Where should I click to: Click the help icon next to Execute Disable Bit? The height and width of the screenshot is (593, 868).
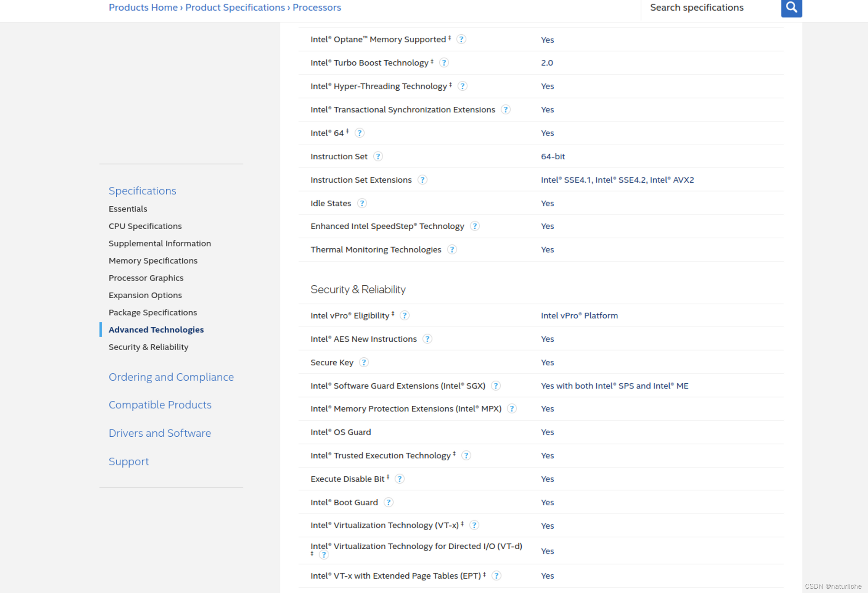click(x=401, y=479)
